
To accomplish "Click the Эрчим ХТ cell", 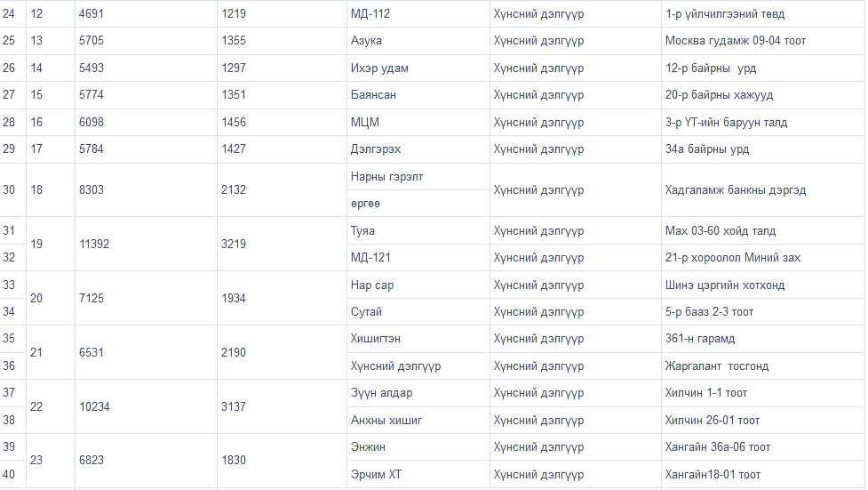I will pos(376,475).
